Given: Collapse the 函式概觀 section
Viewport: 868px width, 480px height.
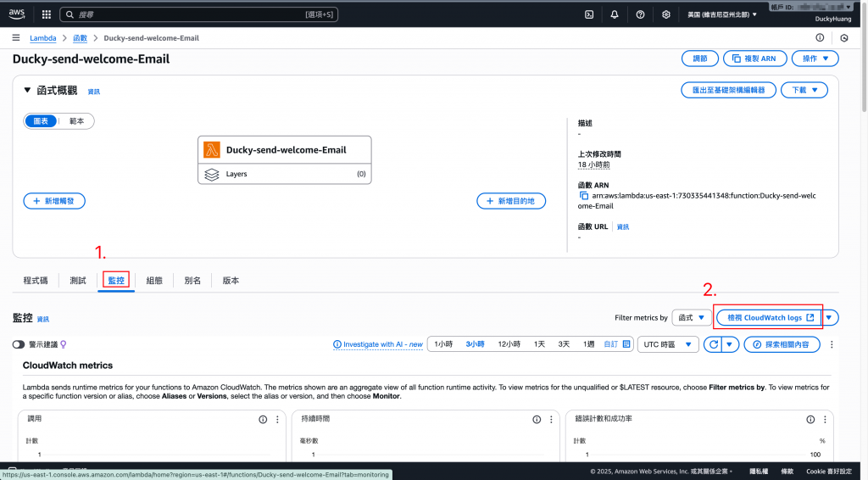Looking at the screenshot, I should 27,90.
